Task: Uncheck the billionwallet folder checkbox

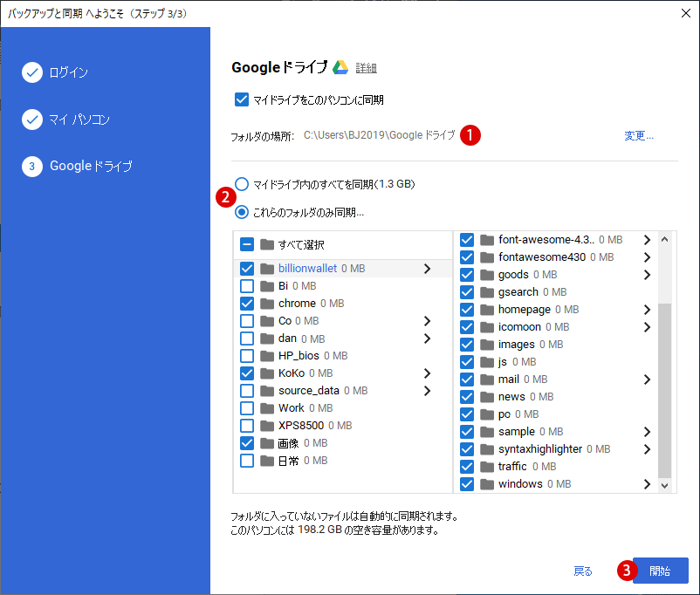Action: point(247,269)
